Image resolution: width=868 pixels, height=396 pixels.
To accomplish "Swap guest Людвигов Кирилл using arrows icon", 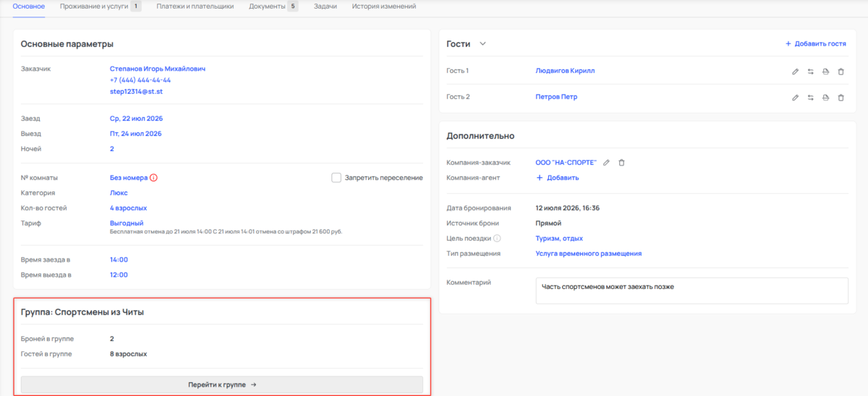I will pyautogui.click(x=810, y=72).
